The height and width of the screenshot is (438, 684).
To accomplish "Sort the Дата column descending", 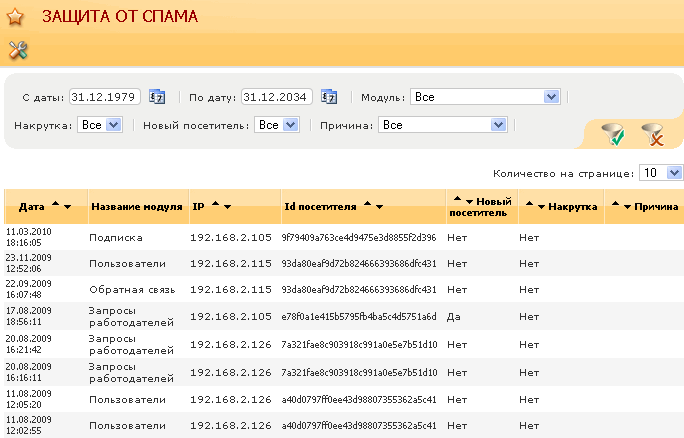I will tap(67, 206).
